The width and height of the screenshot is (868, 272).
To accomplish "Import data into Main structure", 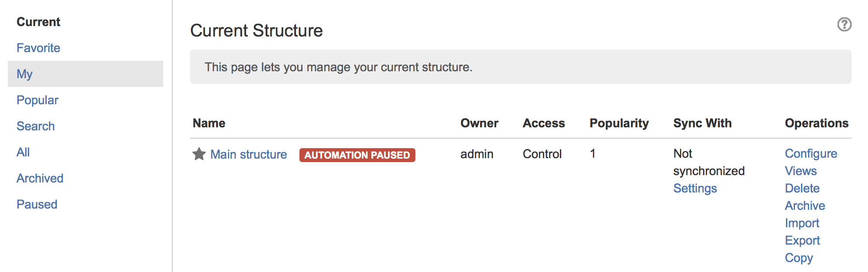I will [x=802, y=223].
